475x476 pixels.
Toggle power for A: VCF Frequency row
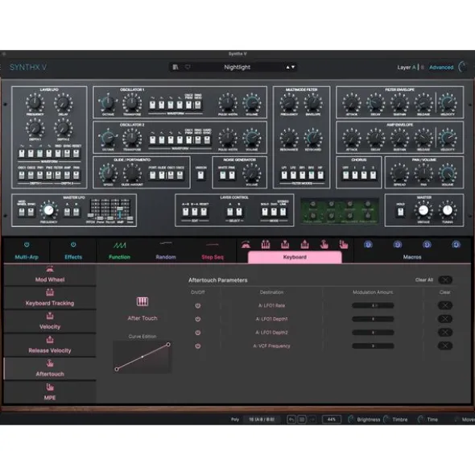(197, 346)
